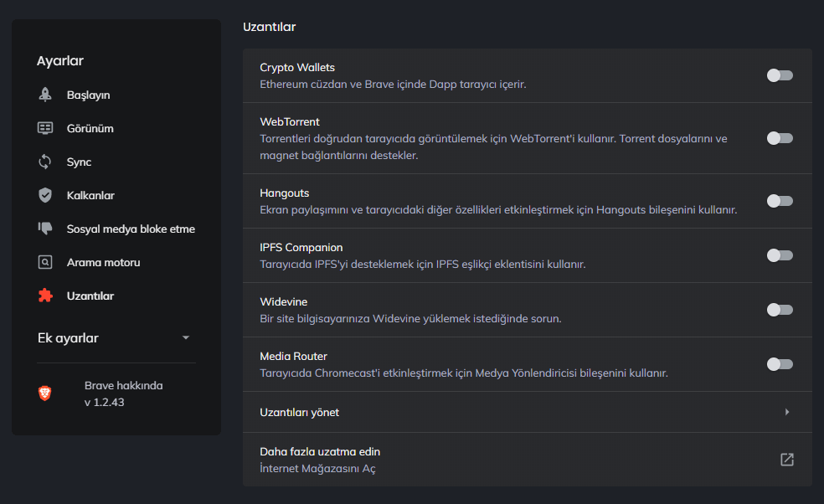Select the Başlayın rocket icon
The width and height of the screenshot is (824, 504).
[x=46, y=95]
